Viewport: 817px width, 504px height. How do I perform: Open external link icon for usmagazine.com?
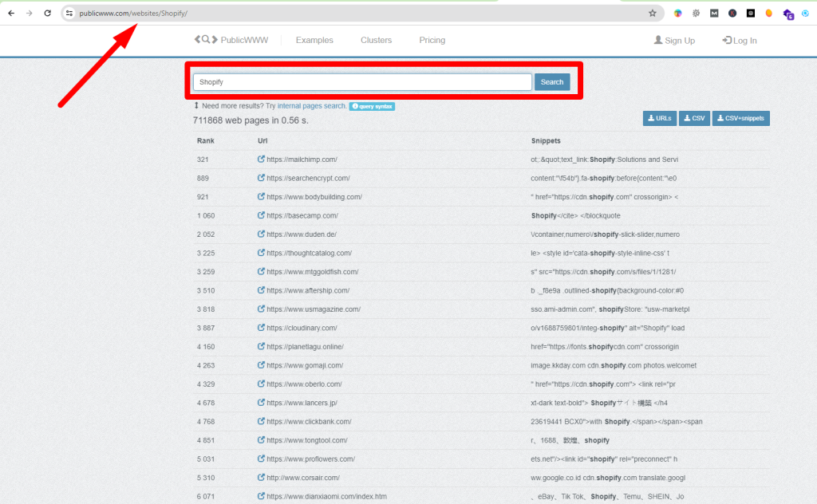(261, 309)
